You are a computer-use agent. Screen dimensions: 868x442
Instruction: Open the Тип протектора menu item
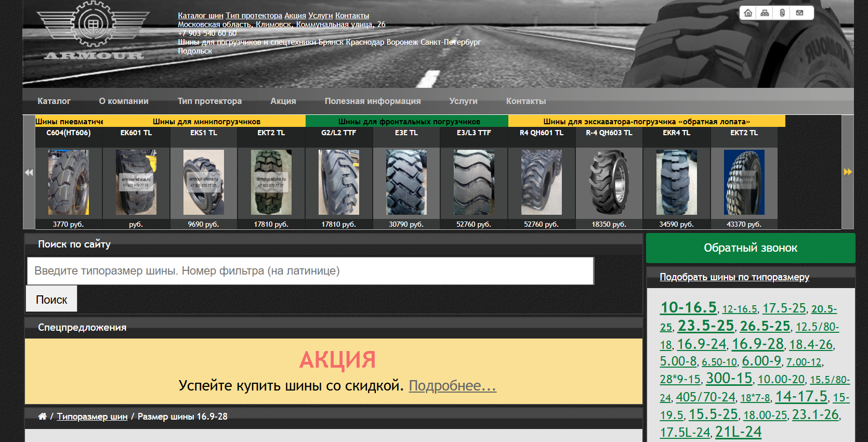pyautogui.click(x=209, y=101)
